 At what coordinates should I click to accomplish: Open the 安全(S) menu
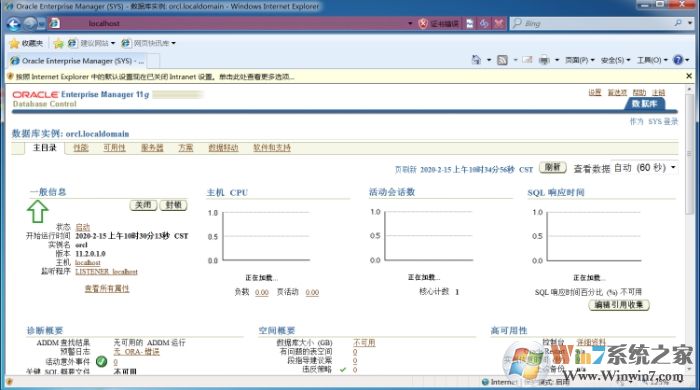[x=615, y=60]
